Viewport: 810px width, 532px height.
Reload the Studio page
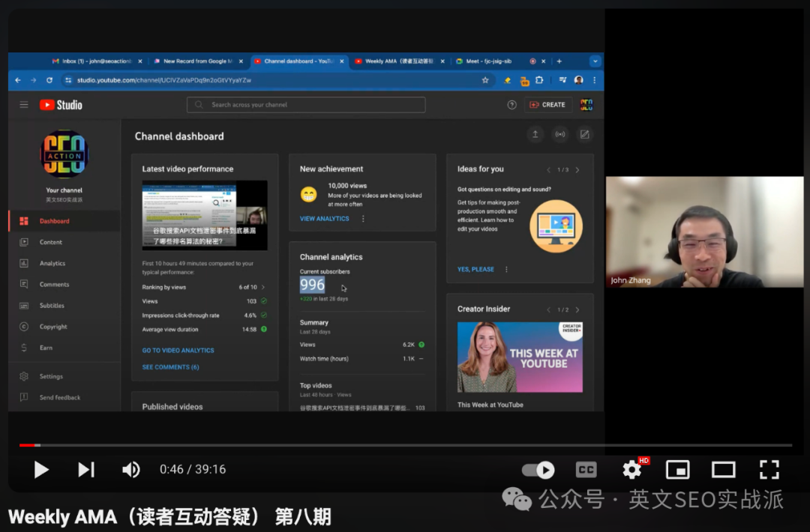pos(49,80)
